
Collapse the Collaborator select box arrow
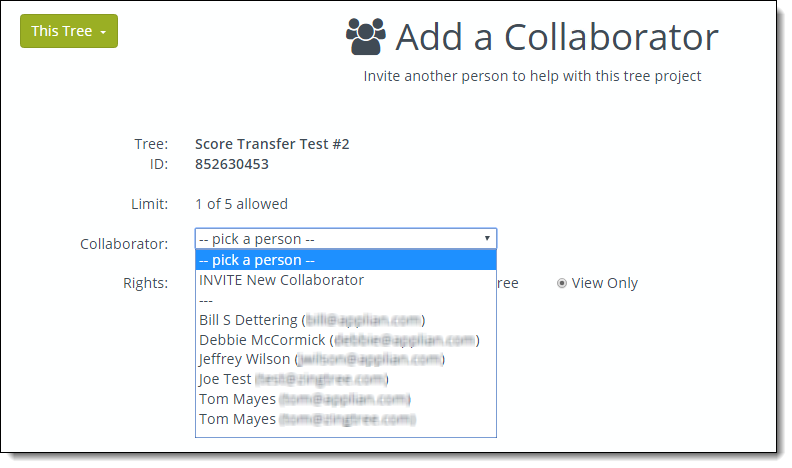click(x=487, y=238)
